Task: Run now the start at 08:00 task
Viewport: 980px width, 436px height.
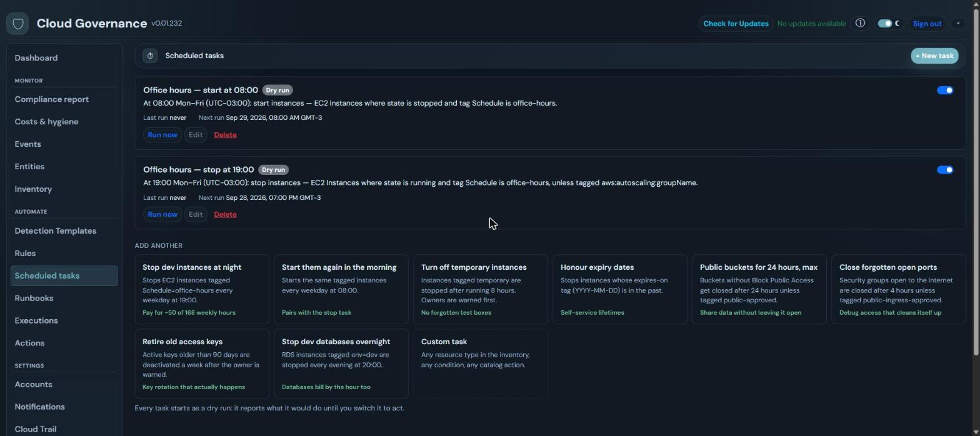Action: click(162, 135)
